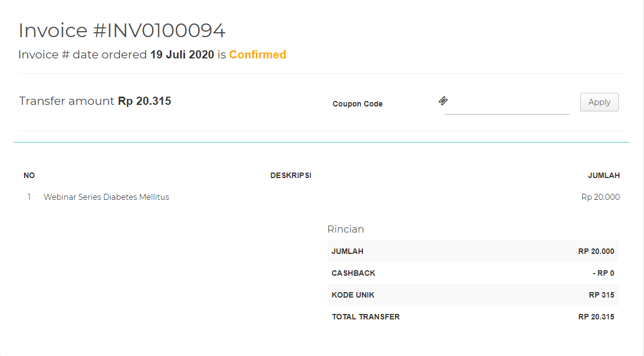Select the JUMLAH row in Rincian

(x=473, y=251)
